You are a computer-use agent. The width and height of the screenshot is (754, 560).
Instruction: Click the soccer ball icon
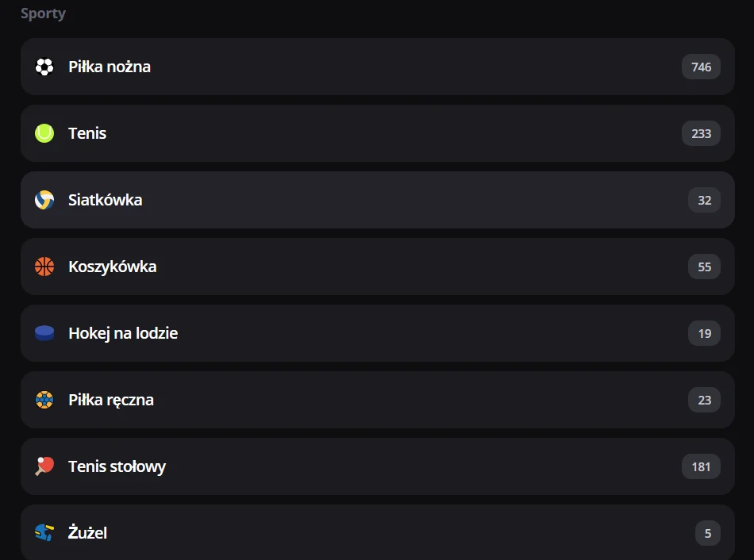point(44,67)
